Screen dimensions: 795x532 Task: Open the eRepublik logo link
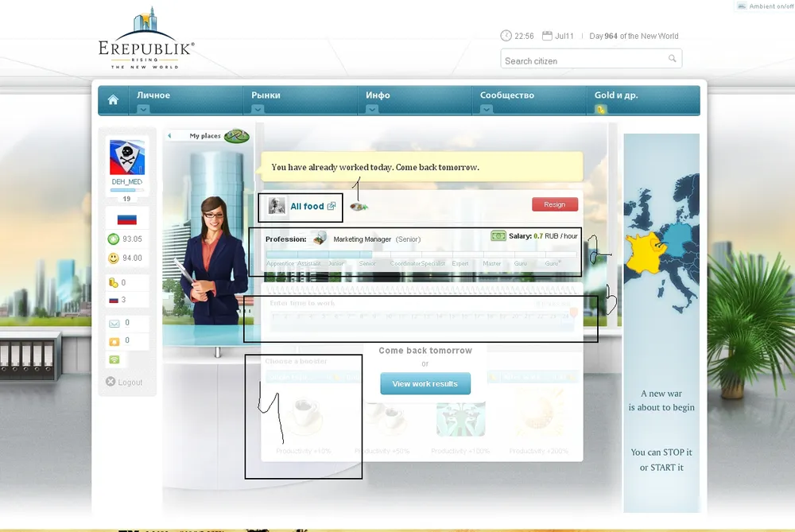point(145,38)
